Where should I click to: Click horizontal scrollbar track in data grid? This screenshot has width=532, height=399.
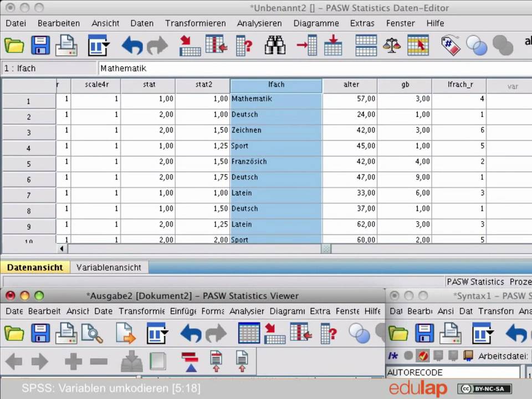(194, 249)
